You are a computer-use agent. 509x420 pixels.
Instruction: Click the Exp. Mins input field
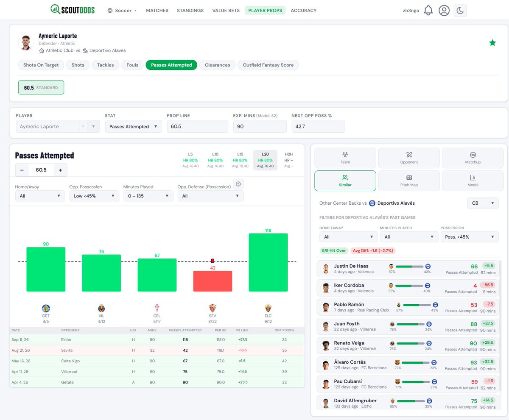(260, 126)
